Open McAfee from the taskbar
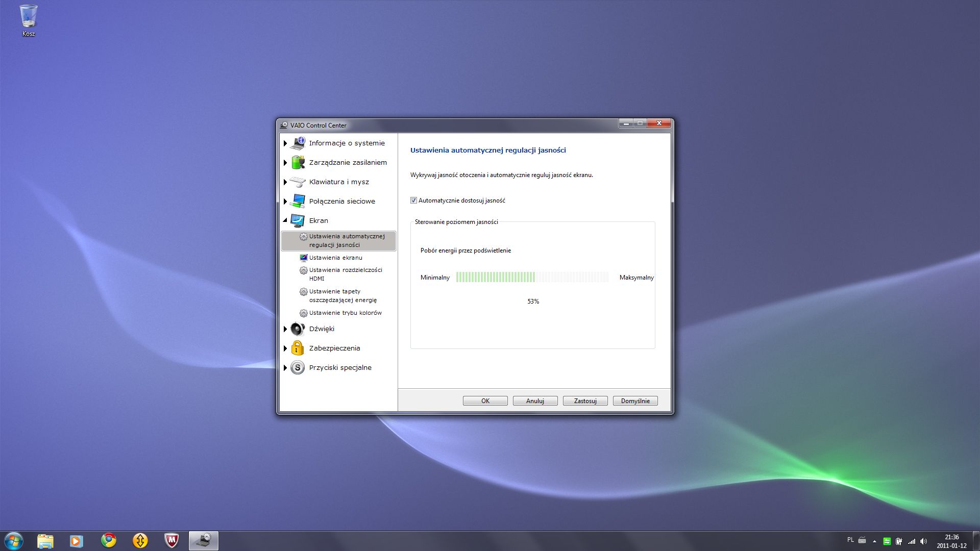 [172, 541]
